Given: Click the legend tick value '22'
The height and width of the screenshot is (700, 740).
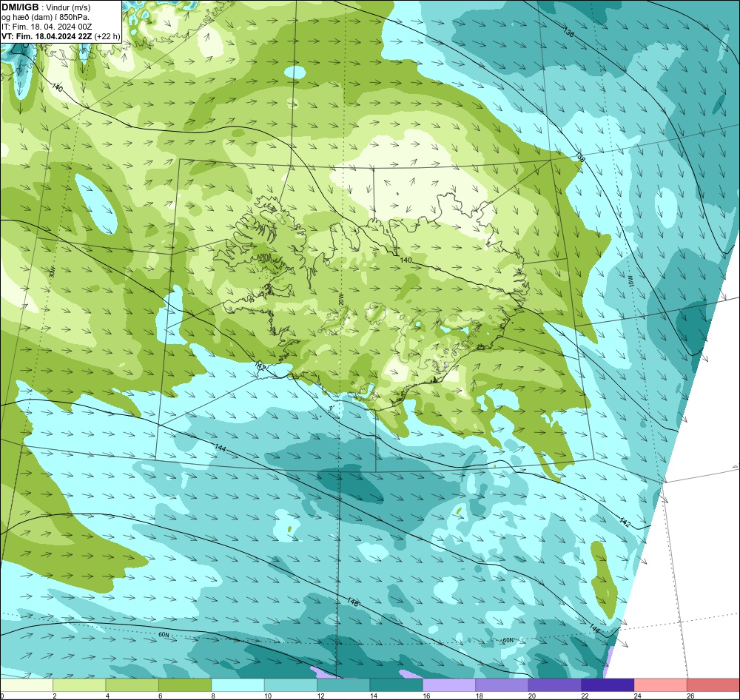Looking at the screenshot, I should (585, 696).
